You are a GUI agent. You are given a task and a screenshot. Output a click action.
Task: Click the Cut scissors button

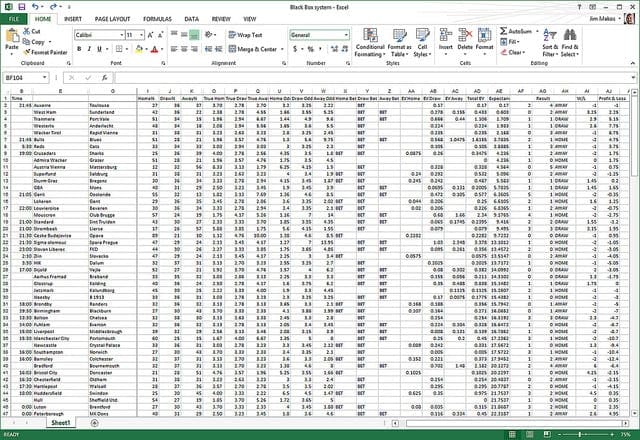[x=31, y=31]
